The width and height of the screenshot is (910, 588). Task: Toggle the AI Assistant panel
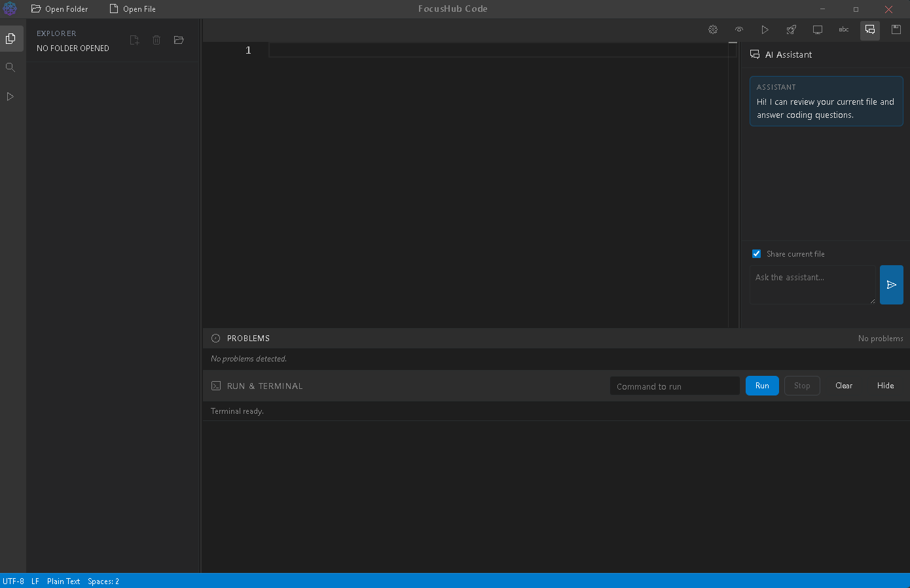[x=870, y=29]
